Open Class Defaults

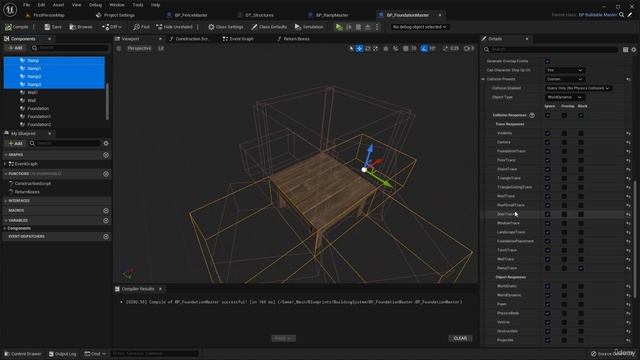tap(269, 27)
